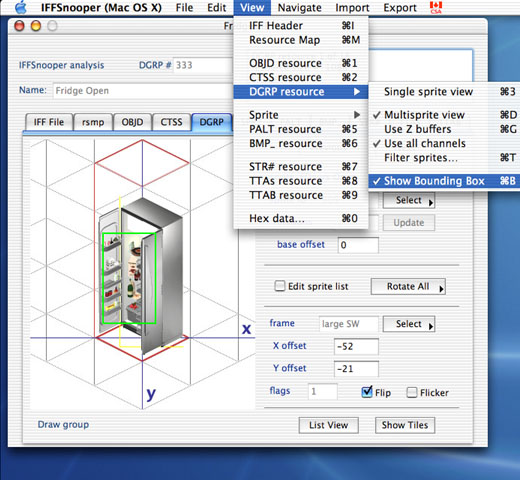Uncheck the Flip checkbox
Screen dimensions: 520x480
point(367,392)
